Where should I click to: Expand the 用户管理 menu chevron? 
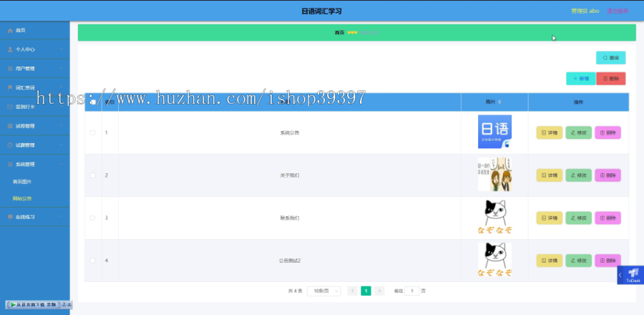[x=61, y=68]
